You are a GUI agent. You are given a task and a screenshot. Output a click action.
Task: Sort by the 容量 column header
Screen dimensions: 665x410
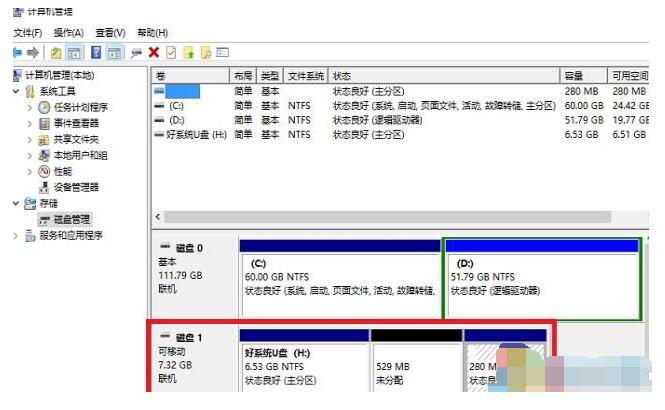[584, 76]
